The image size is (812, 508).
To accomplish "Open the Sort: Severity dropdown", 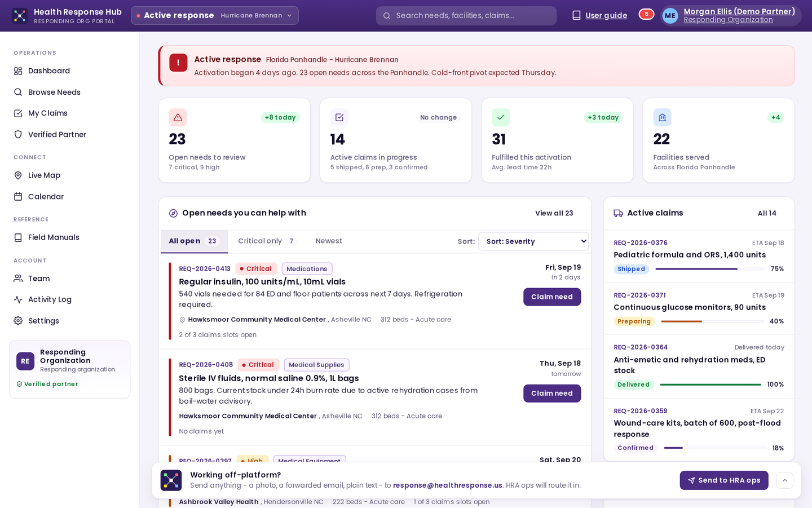I will 533,241.
